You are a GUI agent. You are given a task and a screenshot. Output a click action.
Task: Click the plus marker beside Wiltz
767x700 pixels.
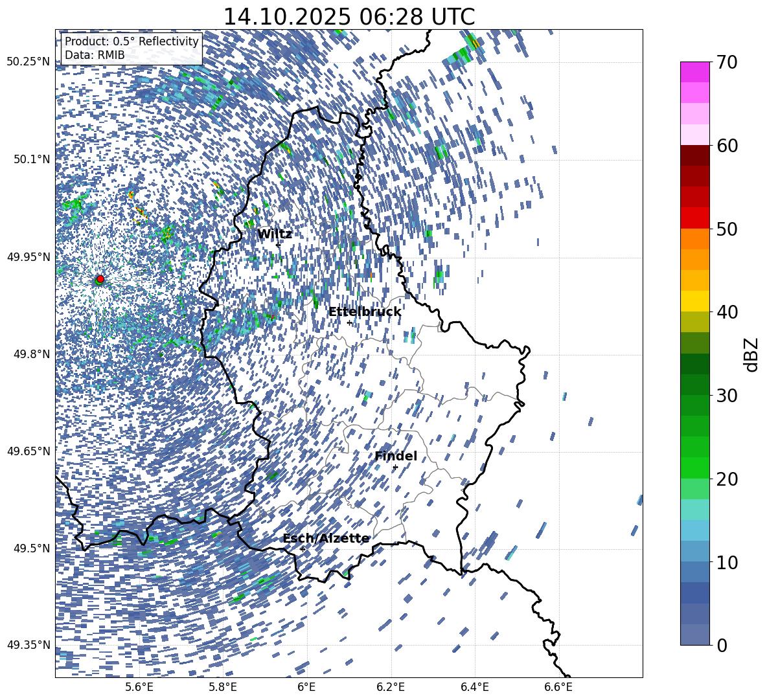(x=278, y=244)
